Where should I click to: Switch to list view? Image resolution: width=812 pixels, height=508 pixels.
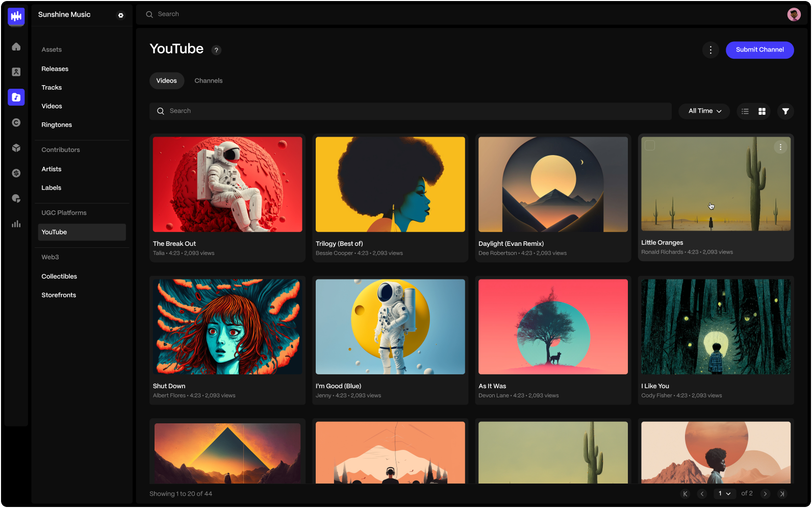pos(745,111)
